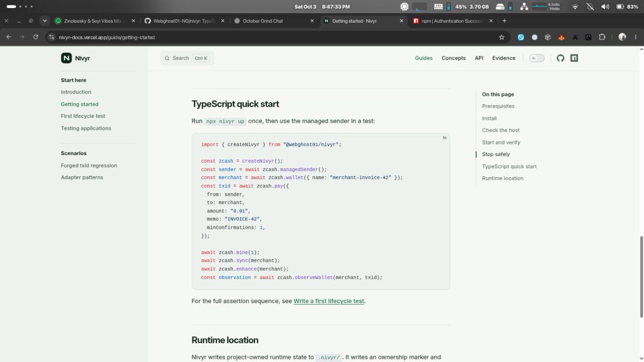View site information icon in address bar

[52, 37]
